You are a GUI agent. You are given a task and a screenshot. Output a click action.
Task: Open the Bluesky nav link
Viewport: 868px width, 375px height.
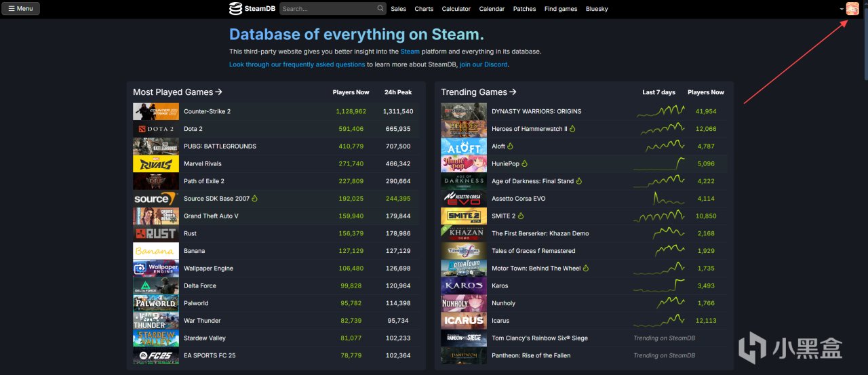[x=597, y=9]
